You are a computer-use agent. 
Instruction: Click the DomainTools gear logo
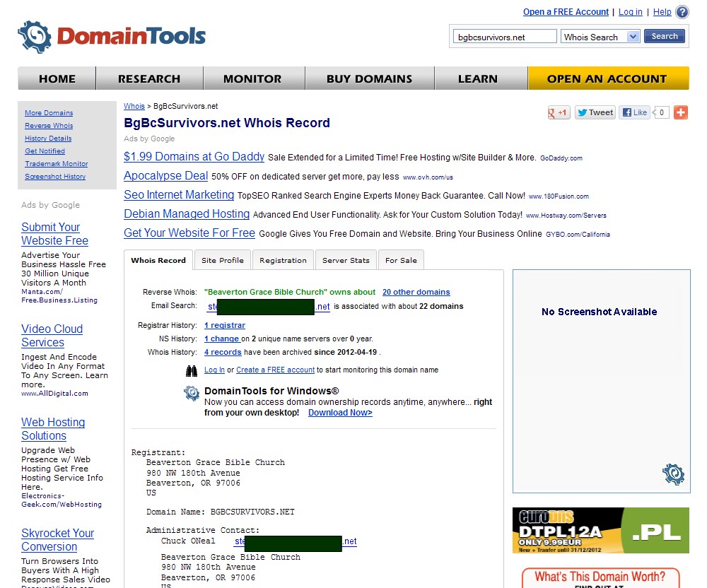tap(35, 37)
